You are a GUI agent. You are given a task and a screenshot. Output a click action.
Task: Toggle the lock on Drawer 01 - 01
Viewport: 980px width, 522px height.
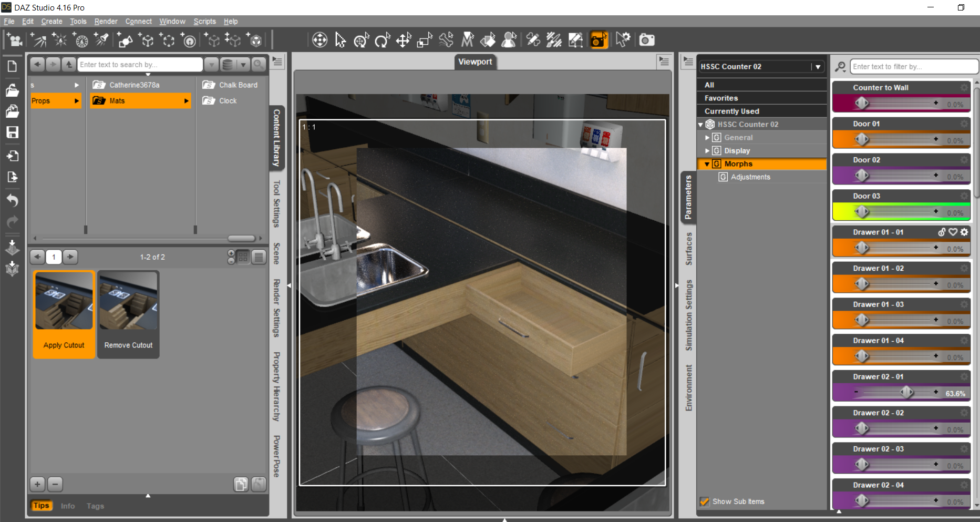click(942, 232)
